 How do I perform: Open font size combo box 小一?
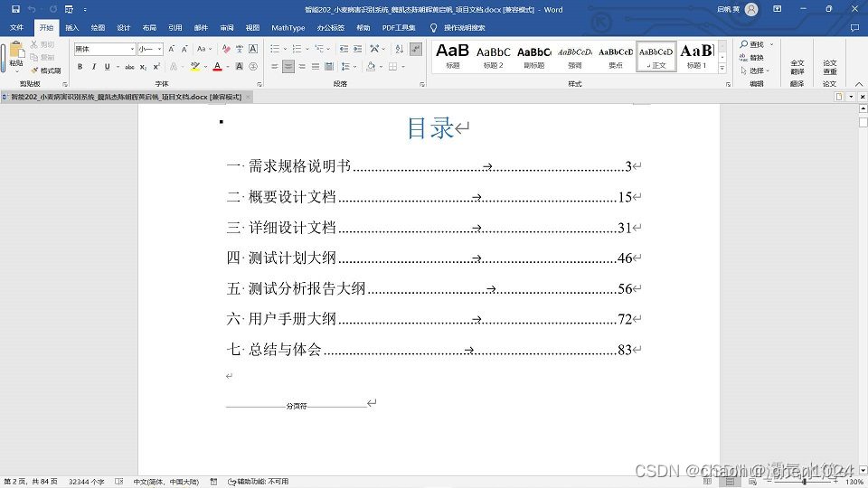151,49
